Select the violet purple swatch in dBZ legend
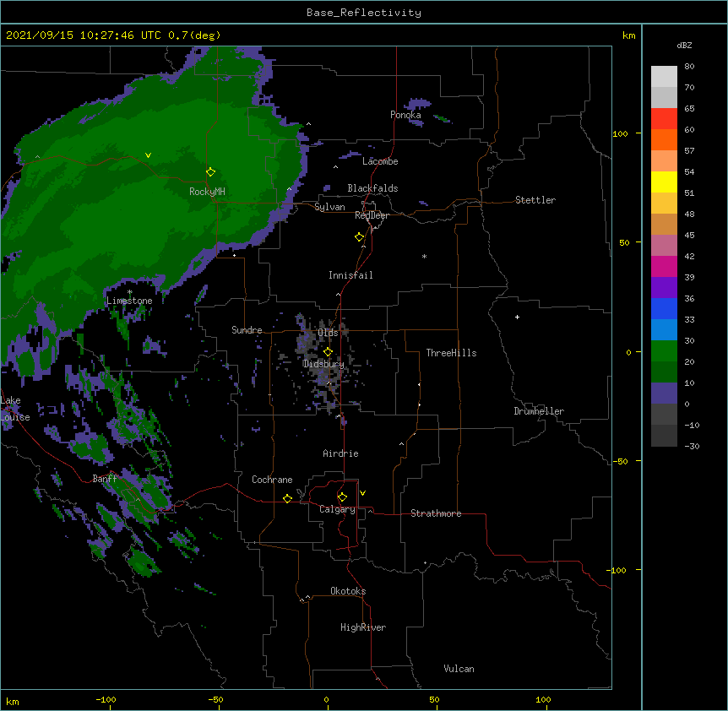Screen dimensions: 728x711 (x=664, y=287)
